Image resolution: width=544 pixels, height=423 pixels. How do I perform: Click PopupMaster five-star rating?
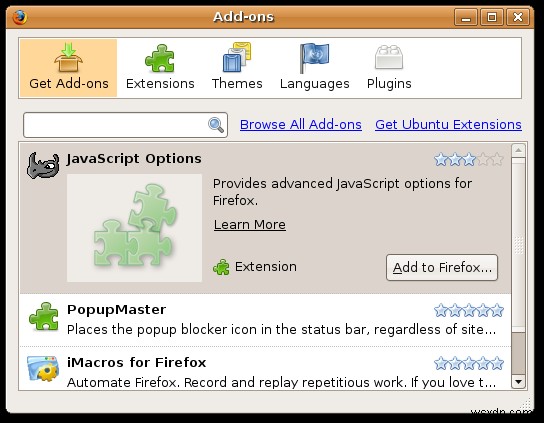click(469, 310)
